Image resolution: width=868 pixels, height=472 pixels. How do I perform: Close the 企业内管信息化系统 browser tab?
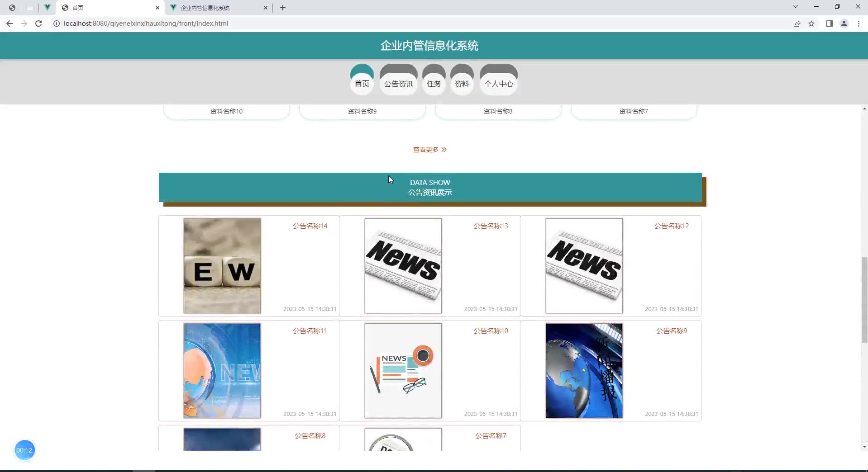[266, 8]
